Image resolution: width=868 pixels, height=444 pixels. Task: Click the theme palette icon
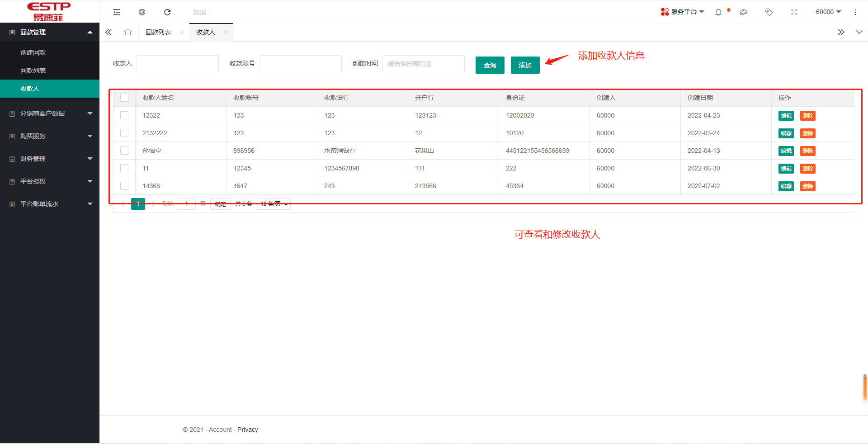pos(744,12)
